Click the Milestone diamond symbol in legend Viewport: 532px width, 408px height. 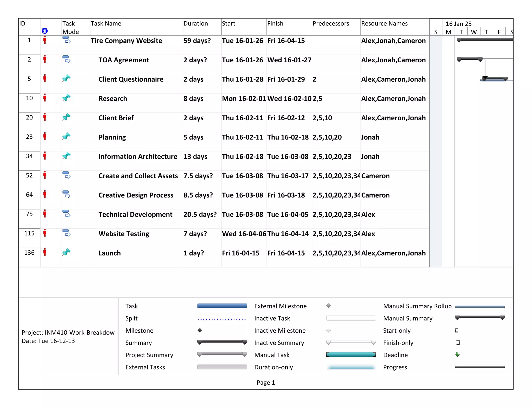coord(199,330)
